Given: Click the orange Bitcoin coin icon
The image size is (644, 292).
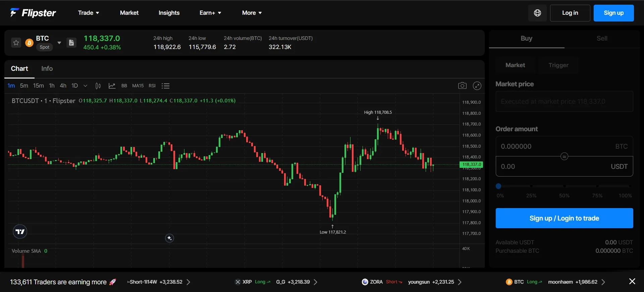Looking at the screenshot, I should tap(29, 43).
